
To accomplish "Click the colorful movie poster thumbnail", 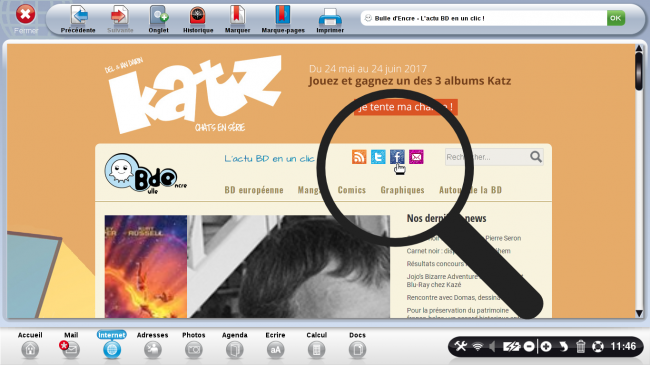I will point(146,267).
